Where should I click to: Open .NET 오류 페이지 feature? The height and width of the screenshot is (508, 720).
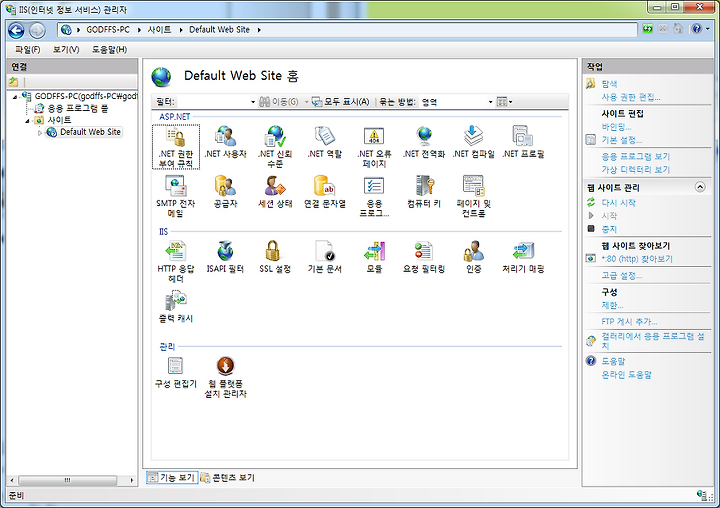pyautogui.click(x=374, y=147)
